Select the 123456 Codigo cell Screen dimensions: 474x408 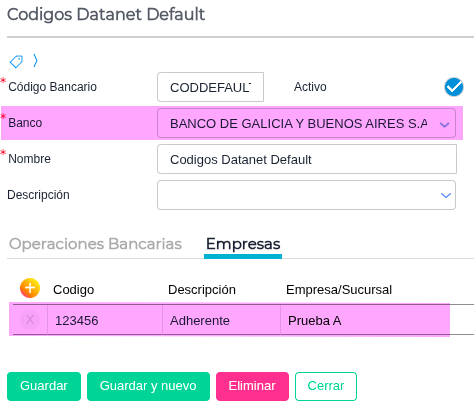tap(105, 320)
